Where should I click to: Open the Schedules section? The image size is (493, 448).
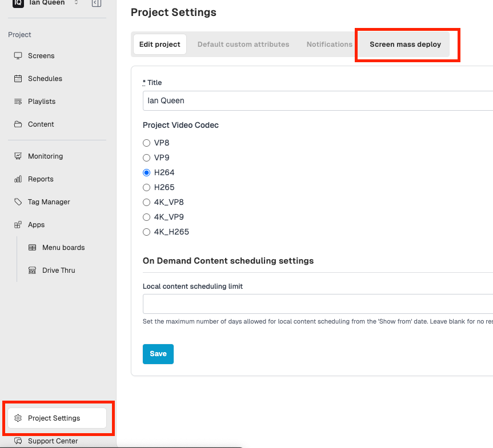(44, 78)
